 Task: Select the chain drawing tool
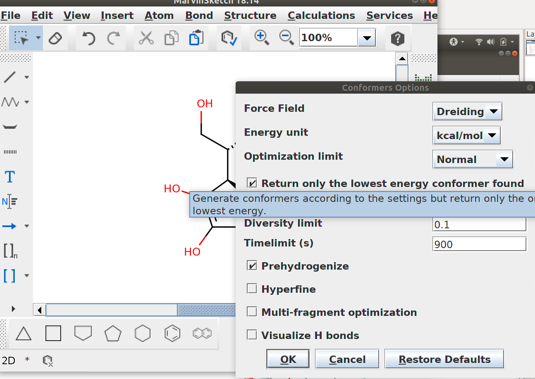tap(10, 102)
